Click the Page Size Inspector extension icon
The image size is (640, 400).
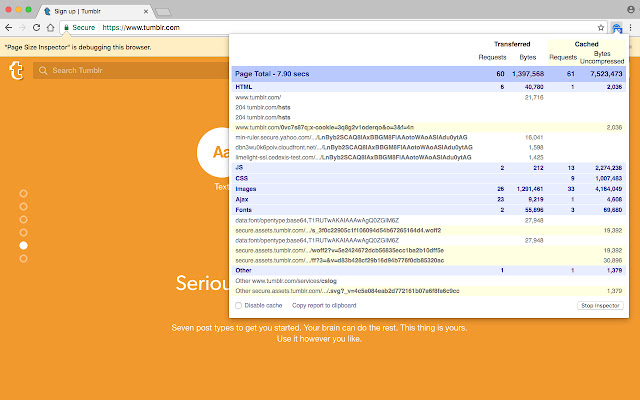point(618,28)
